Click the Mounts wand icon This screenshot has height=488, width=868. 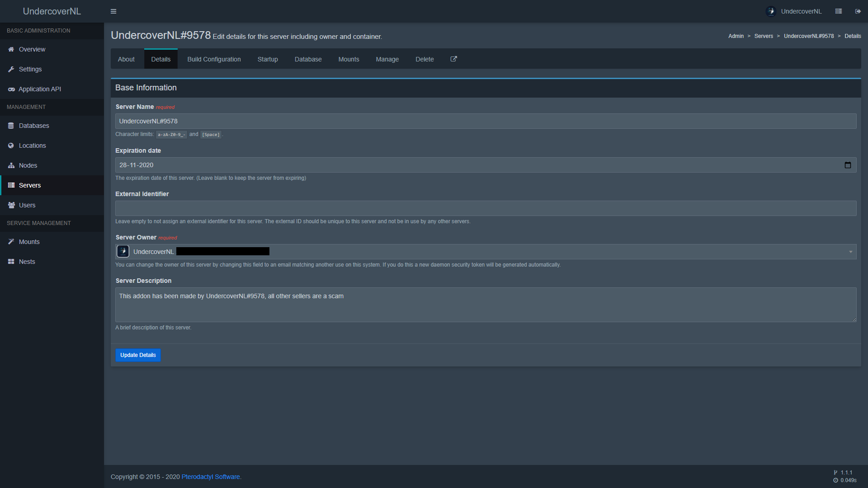click(11, 242)
